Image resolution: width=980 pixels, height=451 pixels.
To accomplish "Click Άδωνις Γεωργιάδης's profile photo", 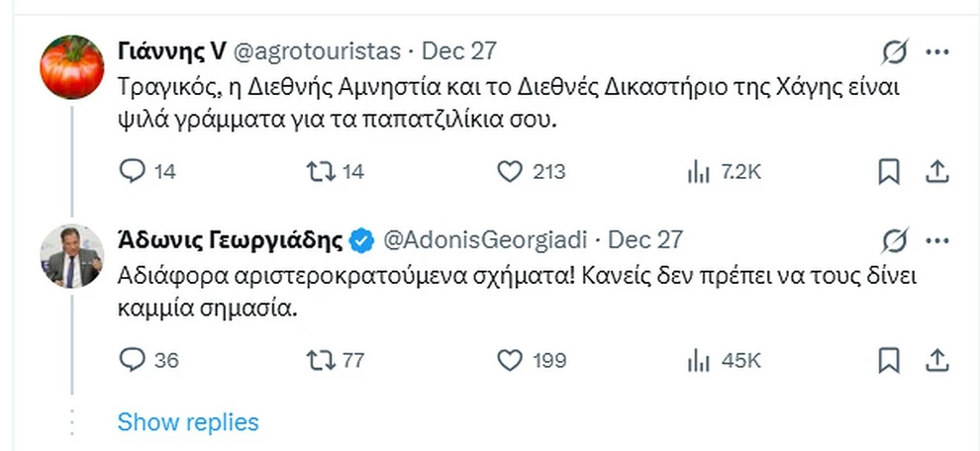I will [71, 256].
